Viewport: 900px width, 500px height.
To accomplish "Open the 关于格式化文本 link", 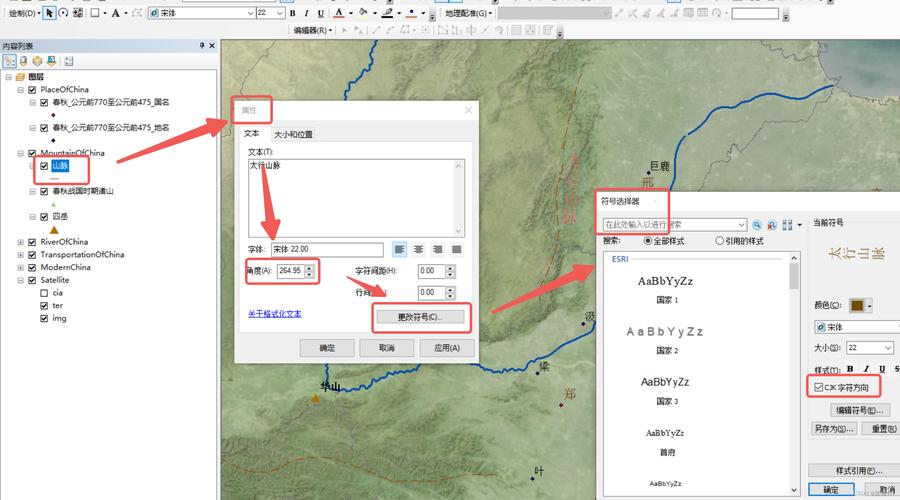I will [x=274, y=314].
